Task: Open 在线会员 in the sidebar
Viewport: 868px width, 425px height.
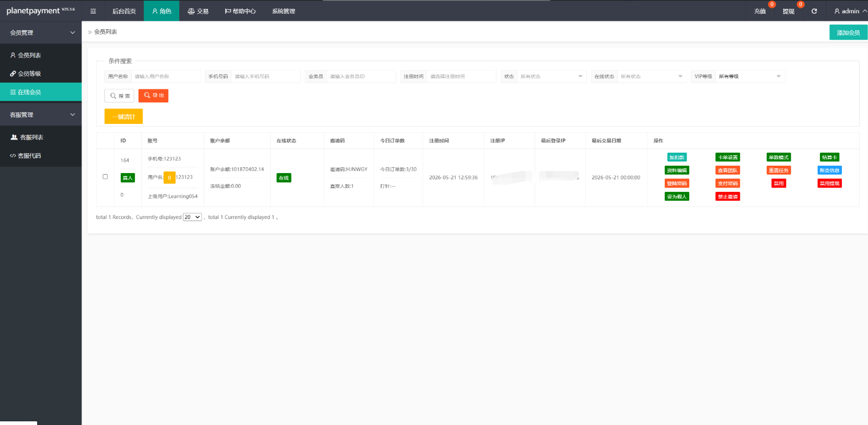Action: (41, 92)
